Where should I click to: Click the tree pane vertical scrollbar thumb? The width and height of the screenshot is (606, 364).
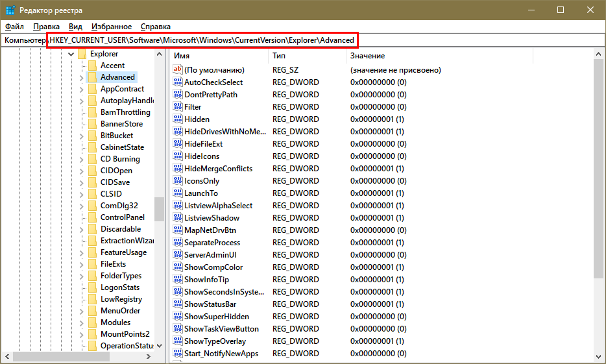click(x=159, y=209)
